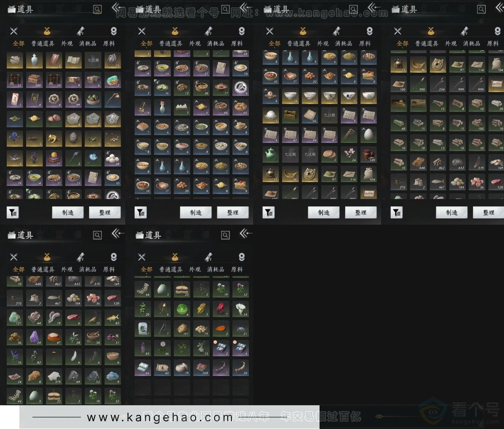Click 整理 in the first inventory panel
The width and height of the screenshot is (504, 429).
point(105,213)
